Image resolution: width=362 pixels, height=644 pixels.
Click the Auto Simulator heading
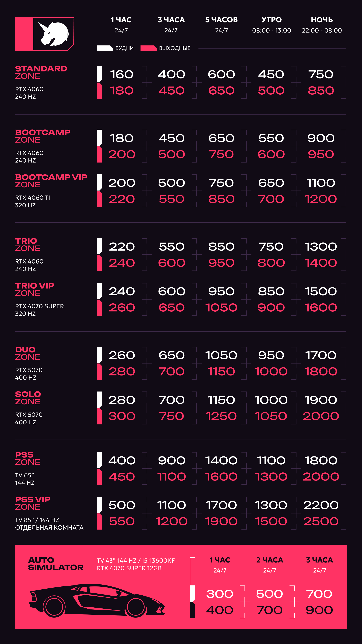(x=56, y=564)
